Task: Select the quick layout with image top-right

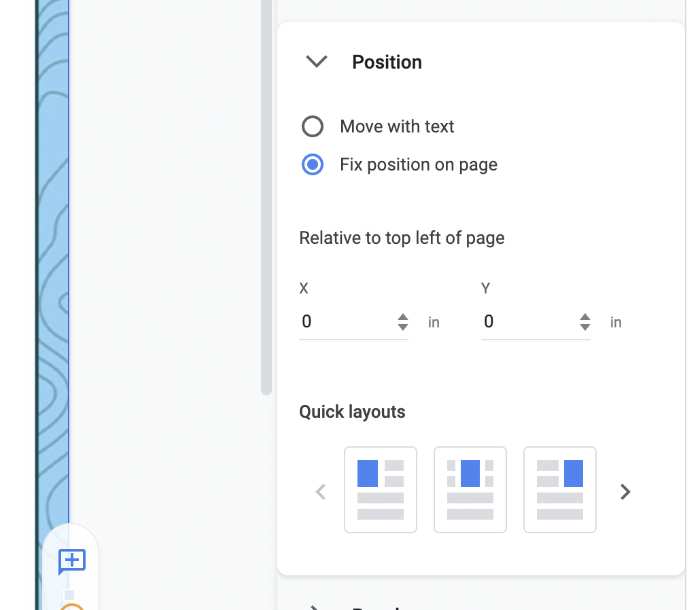Action: (560, 489)
